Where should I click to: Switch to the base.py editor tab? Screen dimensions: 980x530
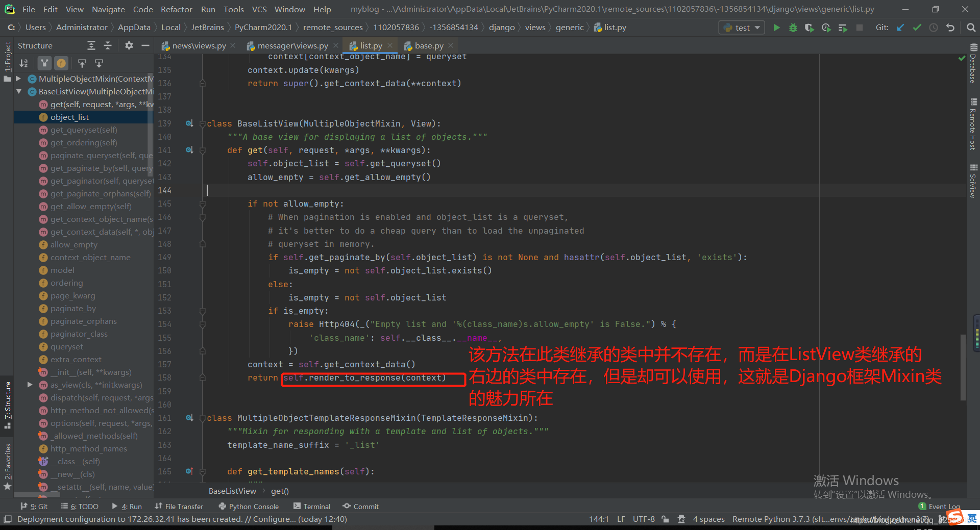tap(429, 45)
